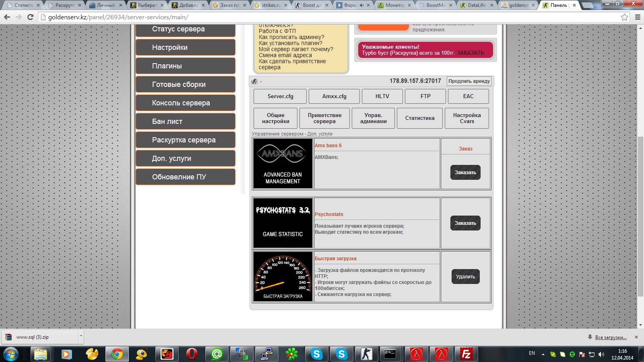The width and height of the screenshot is (644, 362).
Task: Reload the page with the refresh icon
Action: 30,17
